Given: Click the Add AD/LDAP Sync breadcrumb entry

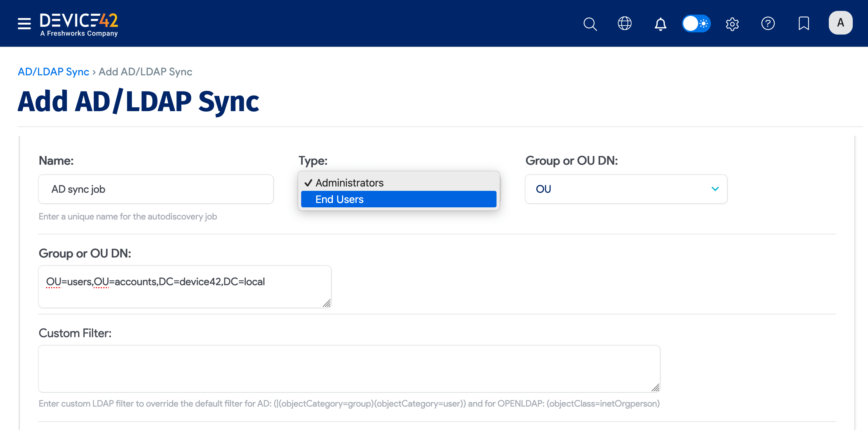Looking at the screenshot, I should (145, 72).
